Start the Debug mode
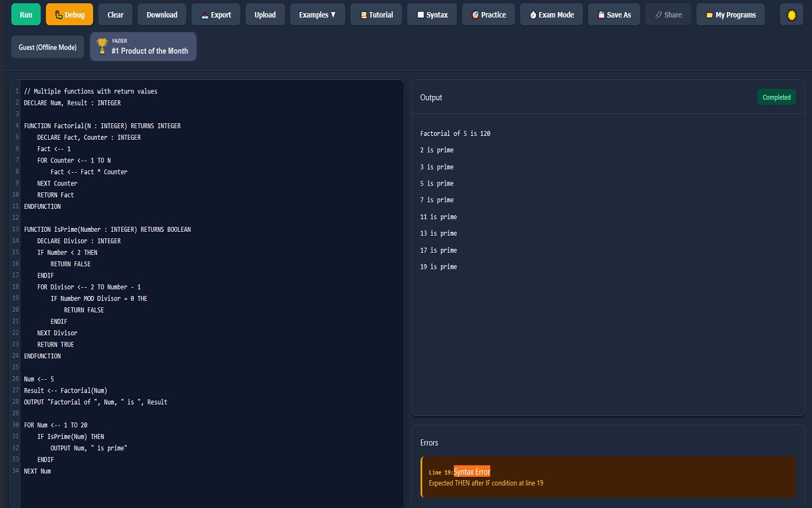Viewport: 812px width, 508px height. [69, 15]
